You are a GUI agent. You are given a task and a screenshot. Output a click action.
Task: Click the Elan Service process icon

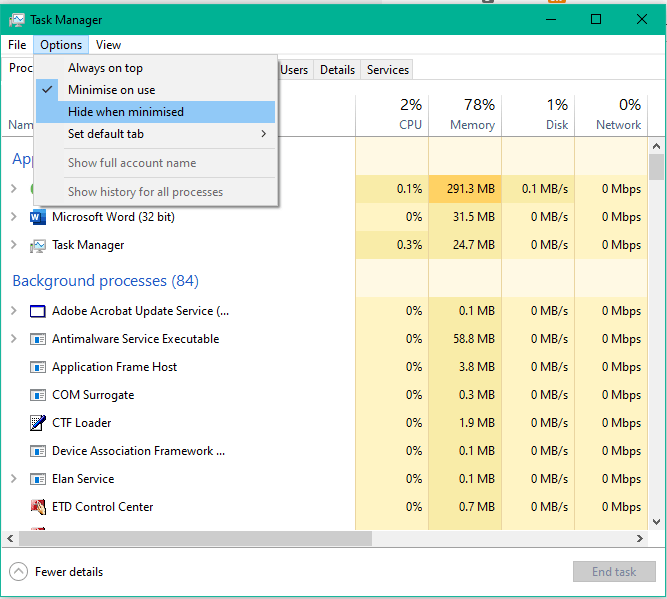pos(37,479)
